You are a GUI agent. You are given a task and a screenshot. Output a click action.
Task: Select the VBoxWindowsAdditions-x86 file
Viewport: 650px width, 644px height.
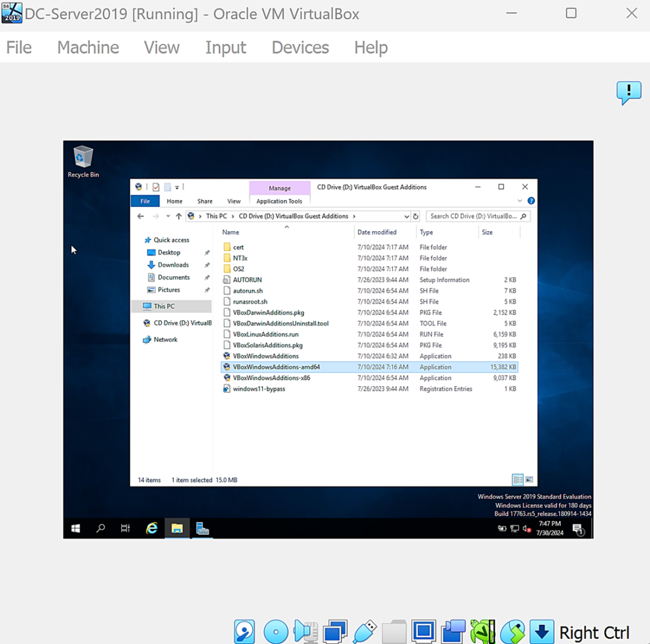[271, 378]
